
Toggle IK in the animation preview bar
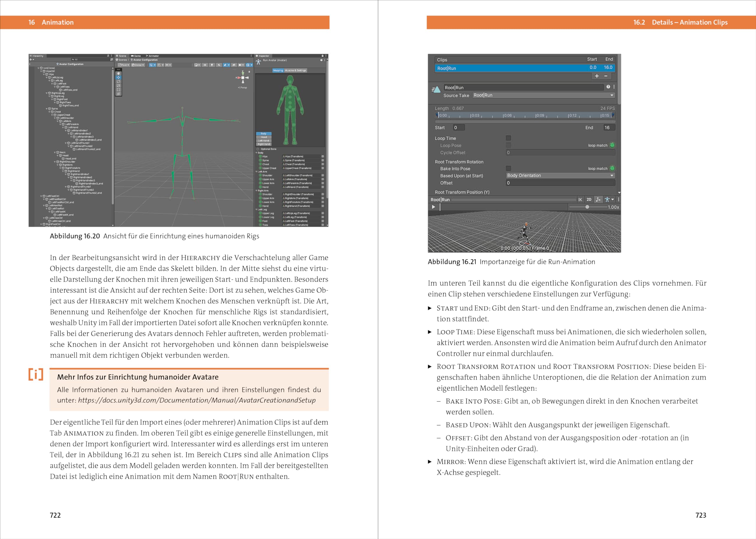coord(580,199)
